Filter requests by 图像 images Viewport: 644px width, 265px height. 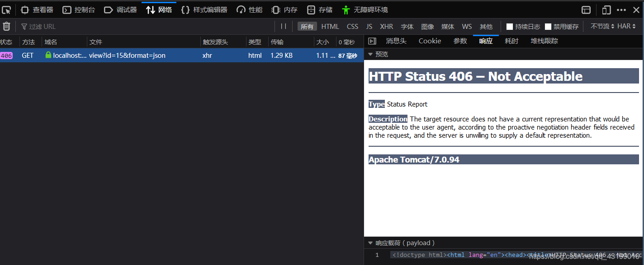[427, 27]
